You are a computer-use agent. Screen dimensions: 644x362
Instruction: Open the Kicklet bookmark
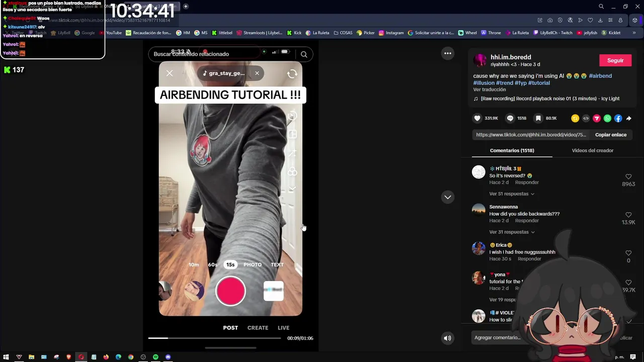(x=611, y=33)
